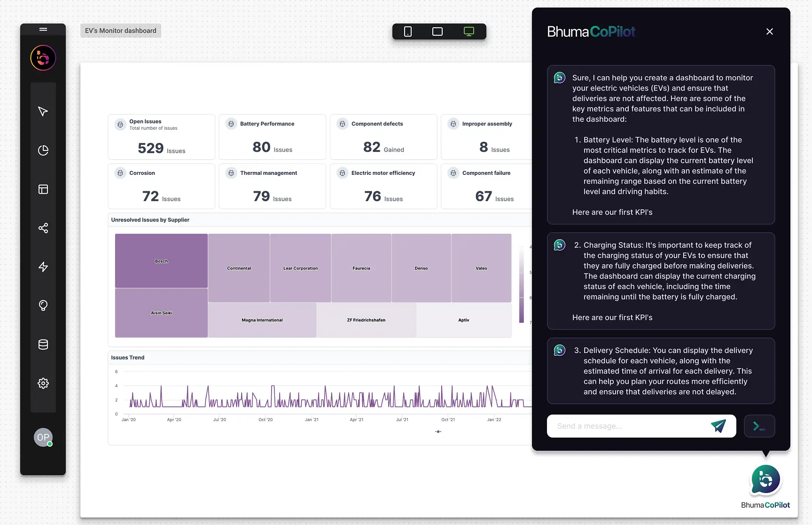Collapse the sidebar using the top handle

(x=43, y=30)
